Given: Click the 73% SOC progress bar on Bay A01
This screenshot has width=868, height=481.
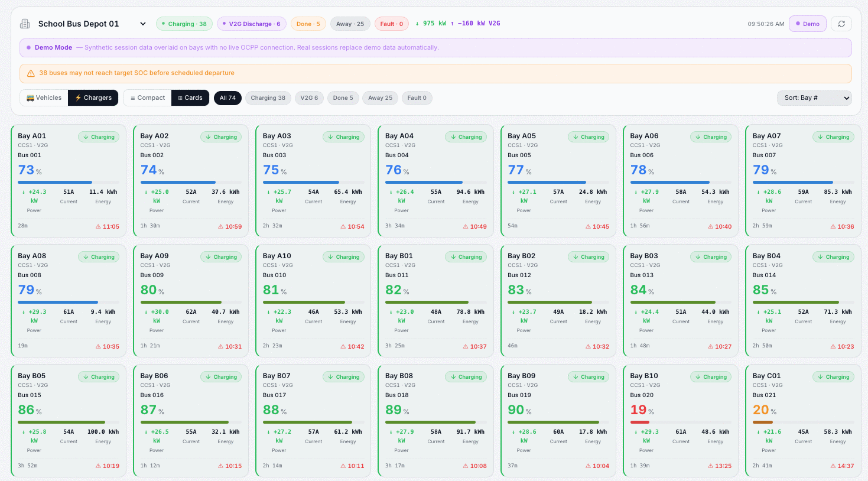Looking at the screenshot, I should point(69,182).
